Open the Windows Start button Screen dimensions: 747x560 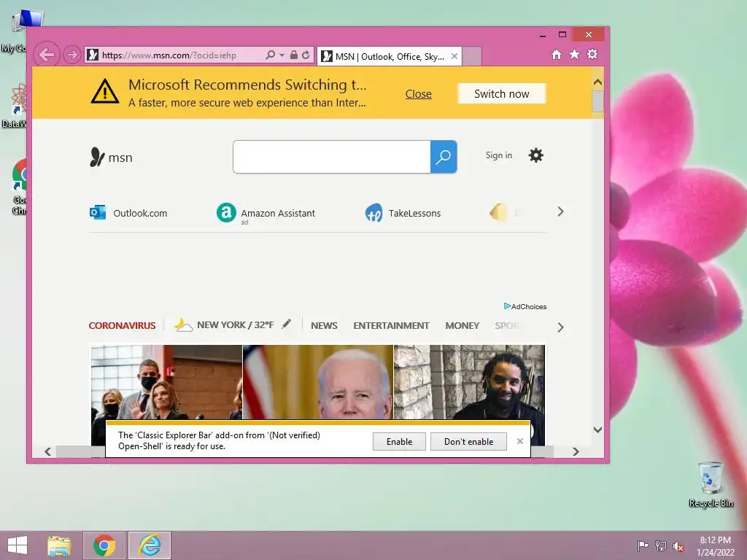(18, 545)
